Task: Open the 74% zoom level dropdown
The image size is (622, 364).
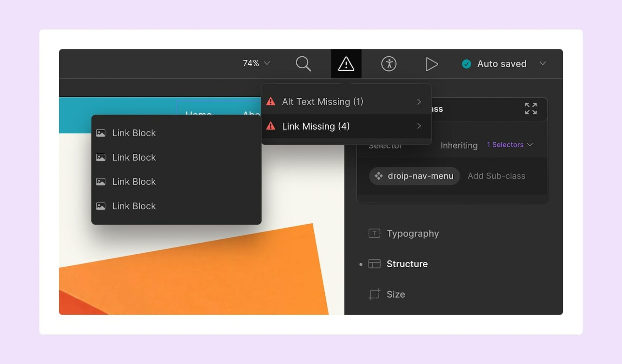Action: pos(255,63)
